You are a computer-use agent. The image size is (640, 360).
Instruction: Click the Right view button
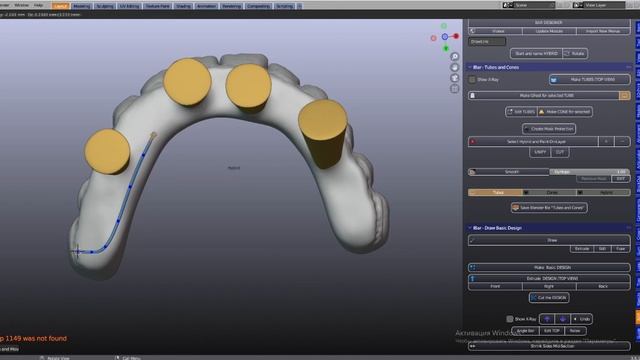point(549,287)
